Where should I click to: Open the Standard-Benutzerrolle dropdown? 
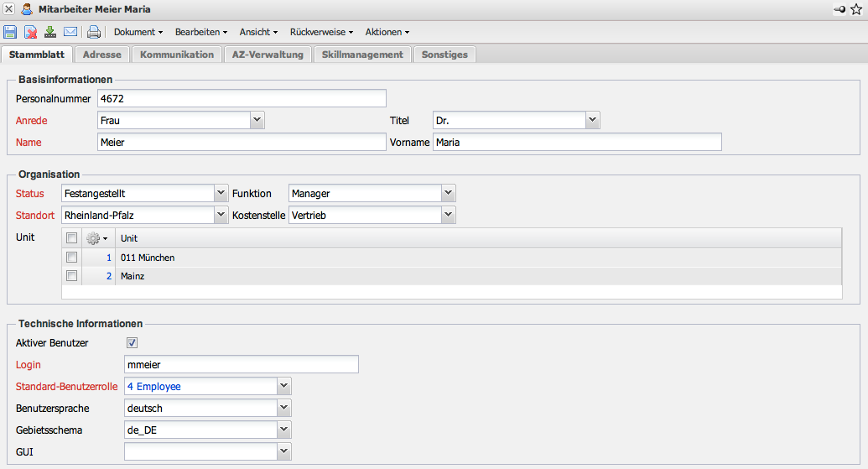[x=284, y=386]
